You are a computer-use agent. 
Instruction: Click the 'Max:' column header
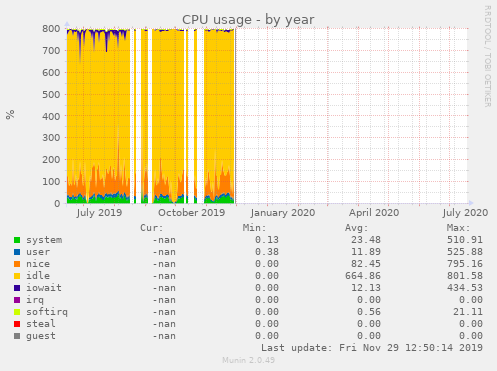458,228
